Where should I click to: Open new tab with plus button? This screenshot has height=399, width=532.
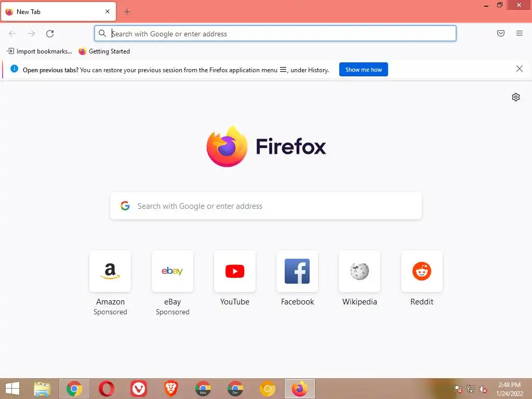[127, 12]
